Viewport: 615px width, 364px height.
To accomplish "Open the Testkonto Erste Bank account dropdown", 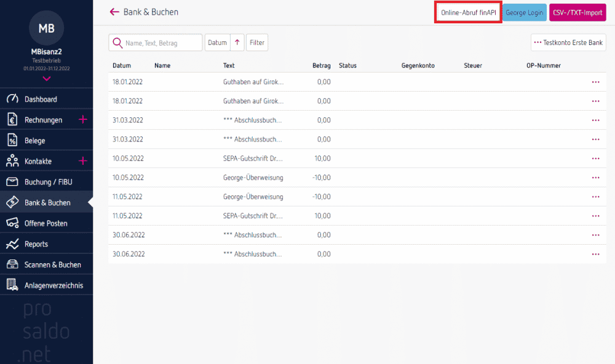I will coord(568,42).
